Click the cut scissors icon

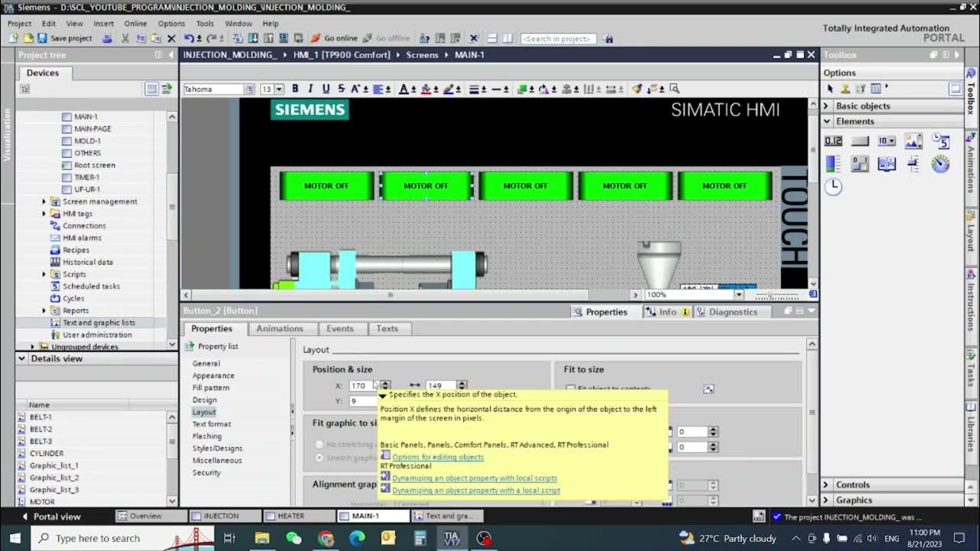[125, 38]
